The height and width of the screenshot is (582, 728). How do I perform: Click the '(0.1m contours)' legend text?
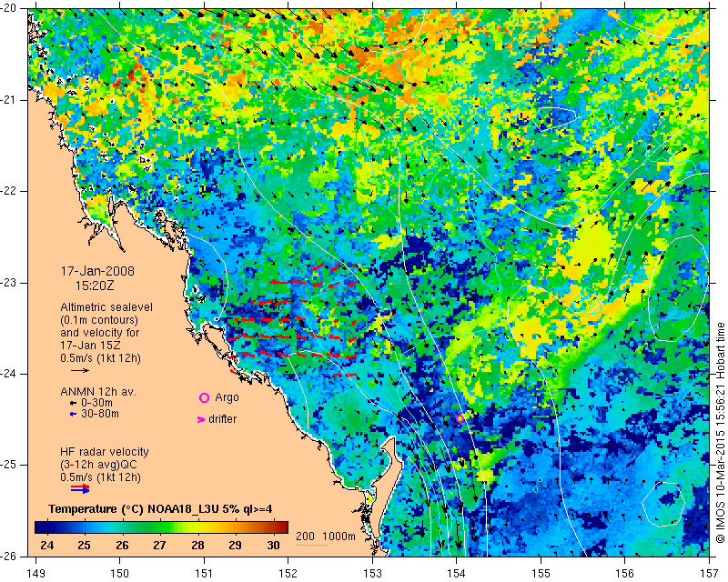pyautogui.click(x=99, y=320)
